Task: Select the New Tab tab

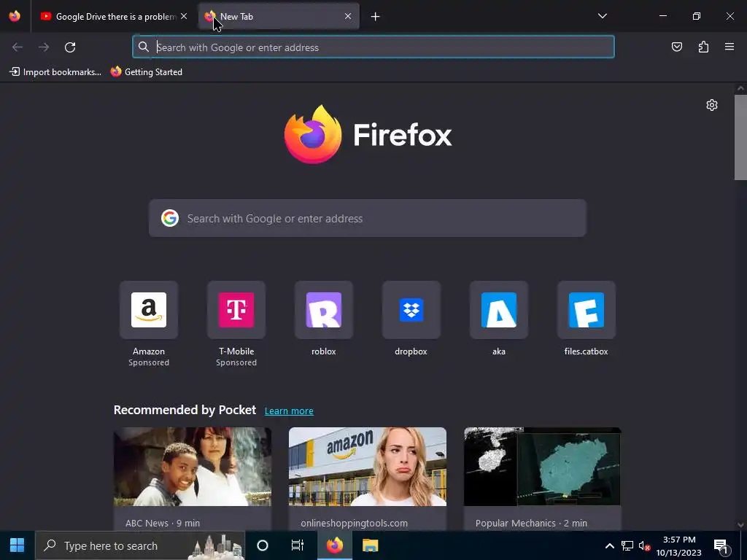Action: pyautogui.click(x=278, y=16)
